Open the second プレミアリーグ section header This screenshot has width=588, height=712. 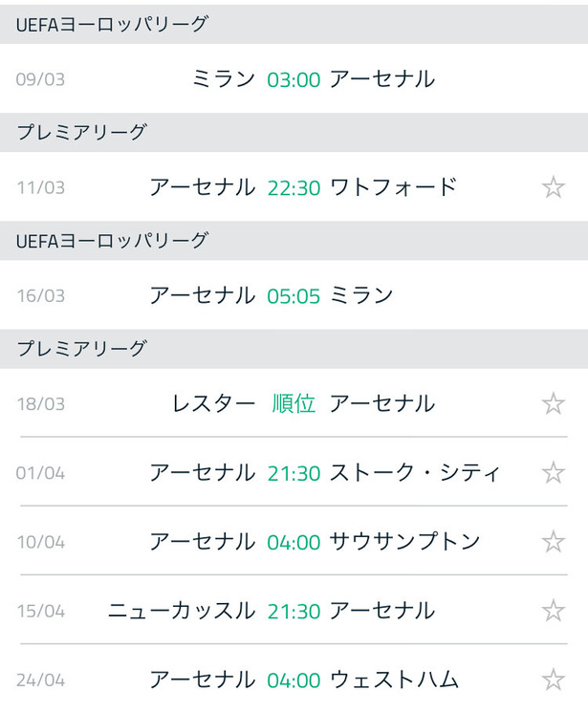point(294,349)
